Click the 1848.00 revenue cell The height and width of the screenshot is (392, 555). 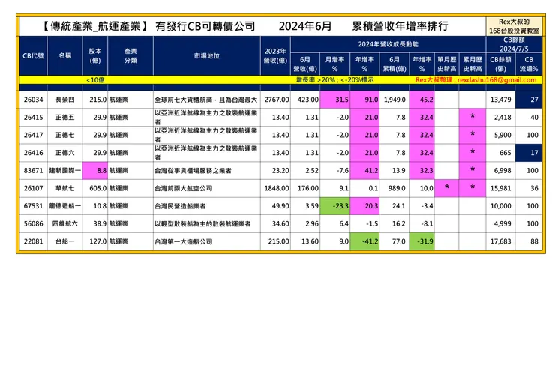[x=275, y=188]
